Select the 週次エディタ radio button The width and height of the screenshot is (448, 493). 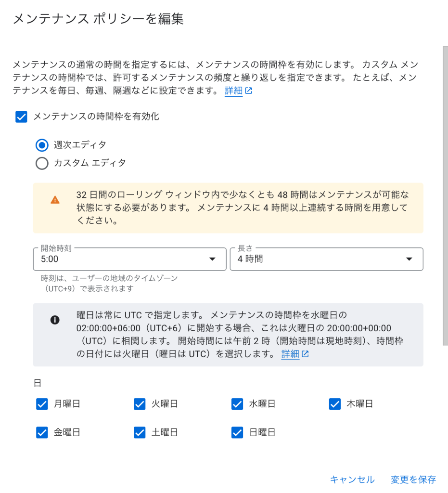coord(42,145)
